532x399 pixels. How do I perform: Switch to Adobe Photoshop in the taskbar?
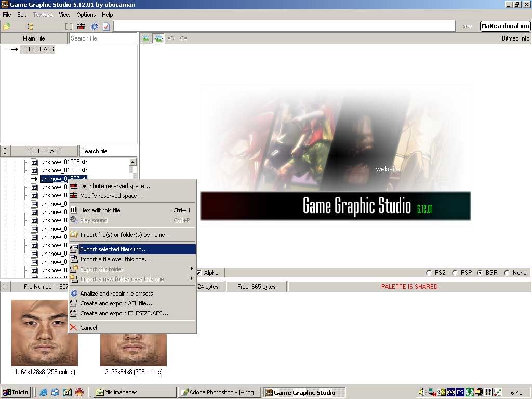coord(220,392)
